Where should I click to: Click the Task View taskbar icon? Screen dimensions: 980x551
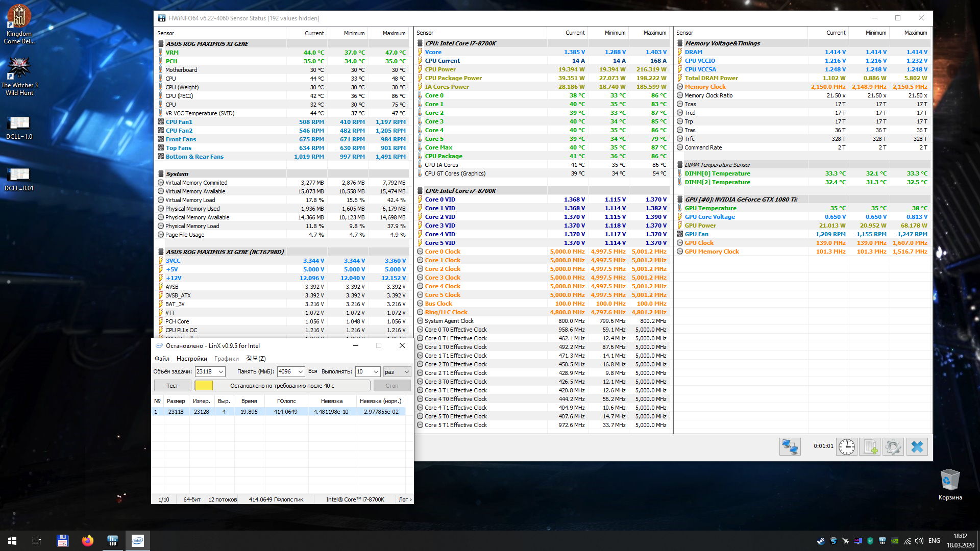pos(37,541)
